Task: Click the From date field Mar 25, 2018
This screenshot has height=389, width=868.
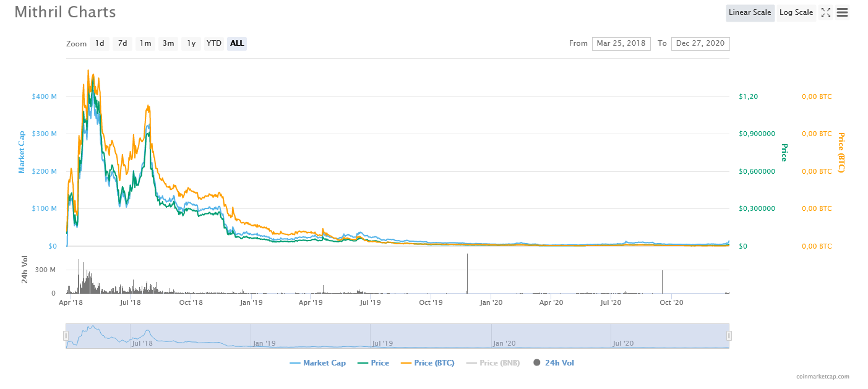Action: (x=621, y=43)
